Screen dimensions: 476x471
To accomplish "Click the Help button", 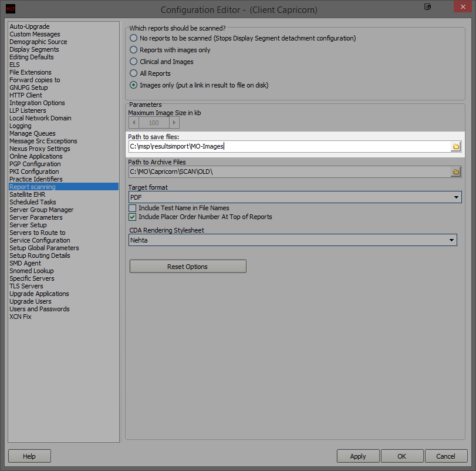I will [x=29, y=456].
